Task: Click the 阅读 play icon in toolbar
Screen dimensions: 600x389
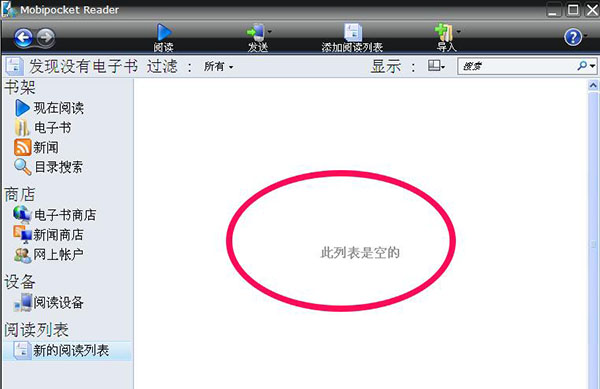Action: click(164, 32)
